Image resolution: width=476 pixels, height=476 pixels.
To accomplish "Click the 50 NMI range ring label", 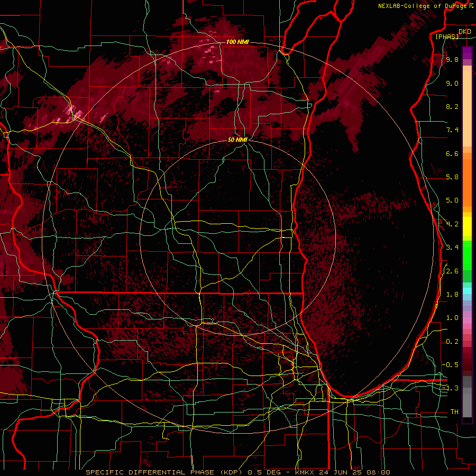I will (237, 140).
